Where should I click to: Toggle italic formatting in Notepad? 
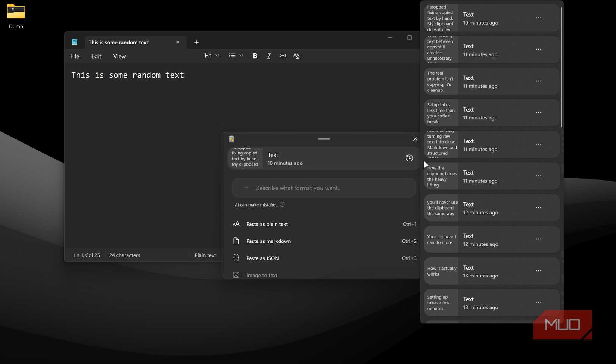(x=269, y=56)
